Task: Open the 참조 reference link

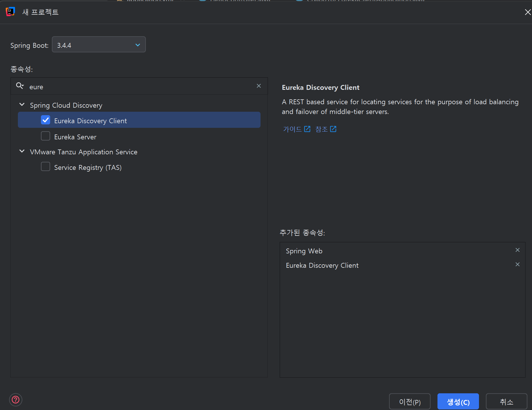Action: click(326, 129)
